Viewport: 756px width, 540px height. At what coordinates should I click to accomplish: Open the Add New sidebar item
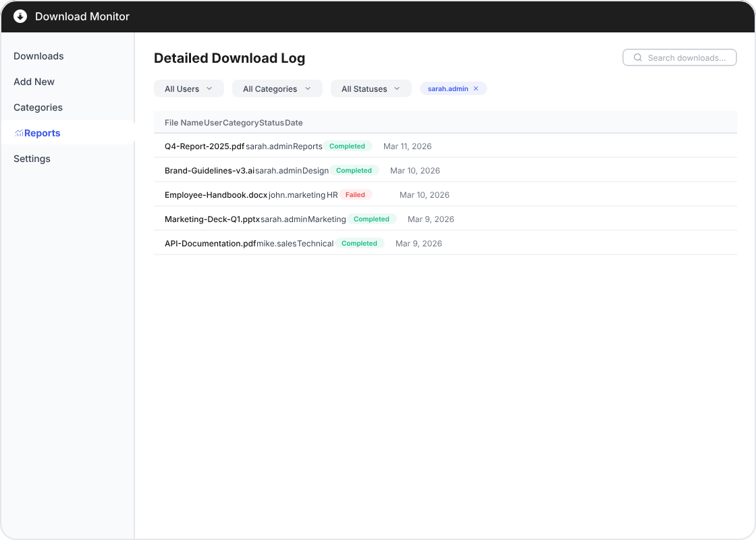coord(34,82)
